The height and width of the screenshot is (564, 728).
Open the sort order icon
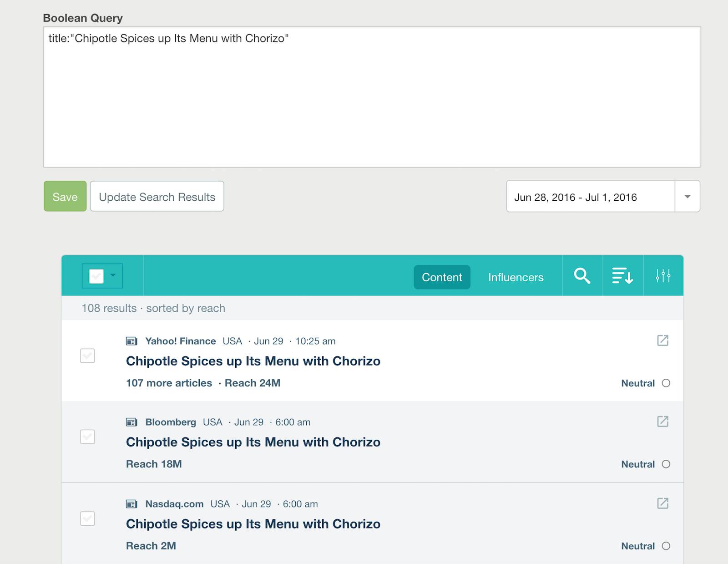coord(622,276)
